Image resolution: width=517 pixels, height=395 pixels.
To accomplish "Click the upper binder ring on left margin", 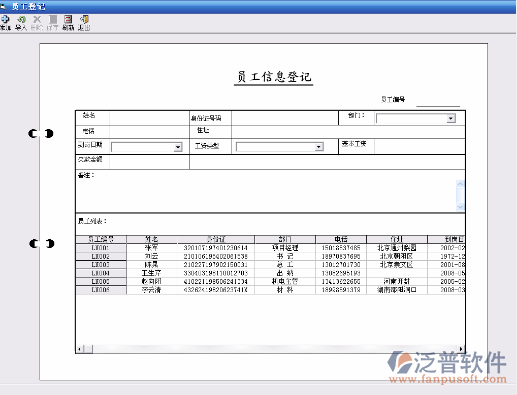I will coord(41,134).
